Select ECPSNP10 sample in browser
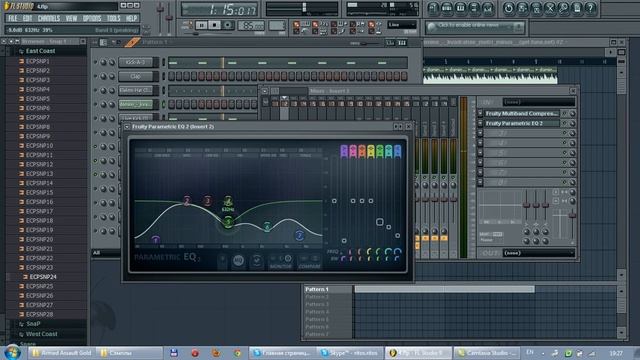Viewport: 640px width, 360px height. (x=39, y=146)
